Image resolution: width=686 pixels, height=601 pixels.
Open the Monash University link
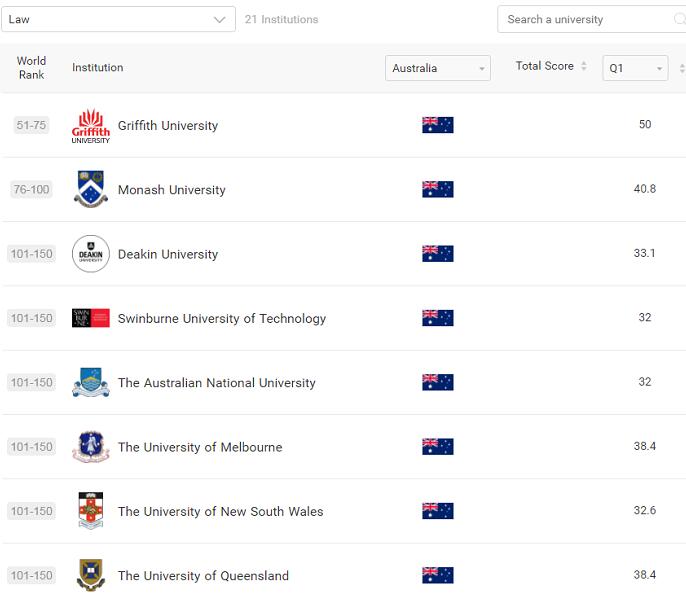pos(171,190)
